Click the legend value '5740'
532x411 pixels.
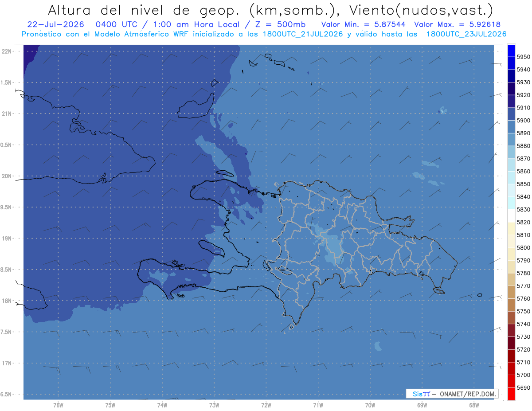point(523,324)
